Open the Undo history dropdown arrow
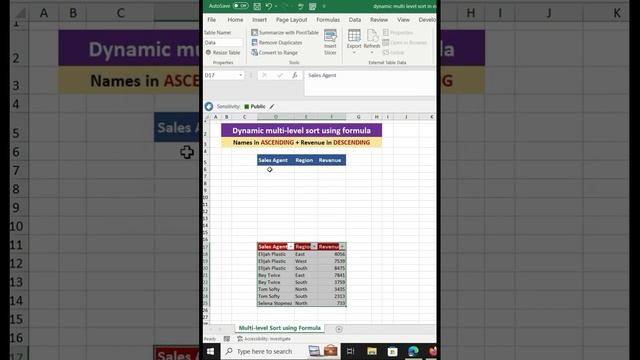 click(276, 6)
